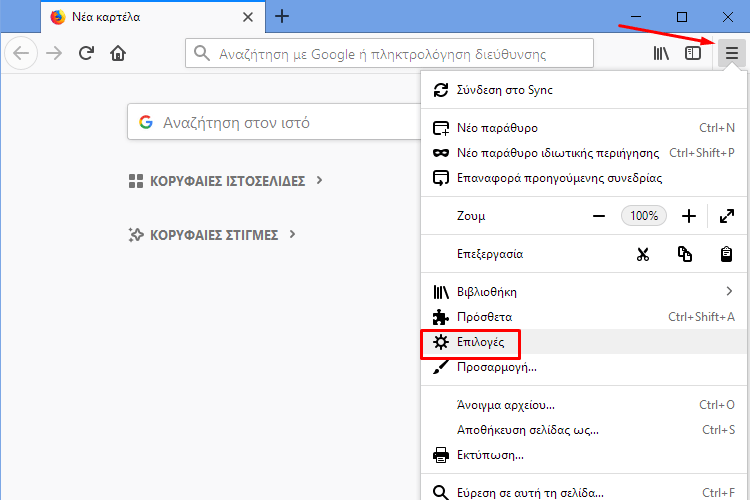Image resolution: width=750 pixels, height=500 pixels.
Task: Collapse the ΚΟΡΥΦΑΙΕΣ ΙΣΤΟΣΕΛΙΔΕΣ section
Action: pyautogui.click(x=226, y=181)
